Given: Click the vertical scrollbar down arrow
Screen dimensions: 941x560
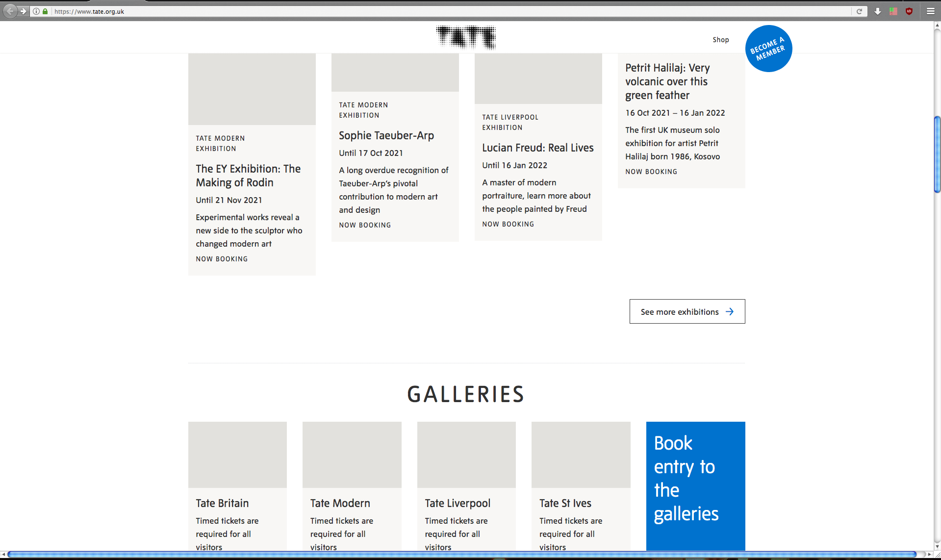Looking at the screenshot, I should [937, 547].
